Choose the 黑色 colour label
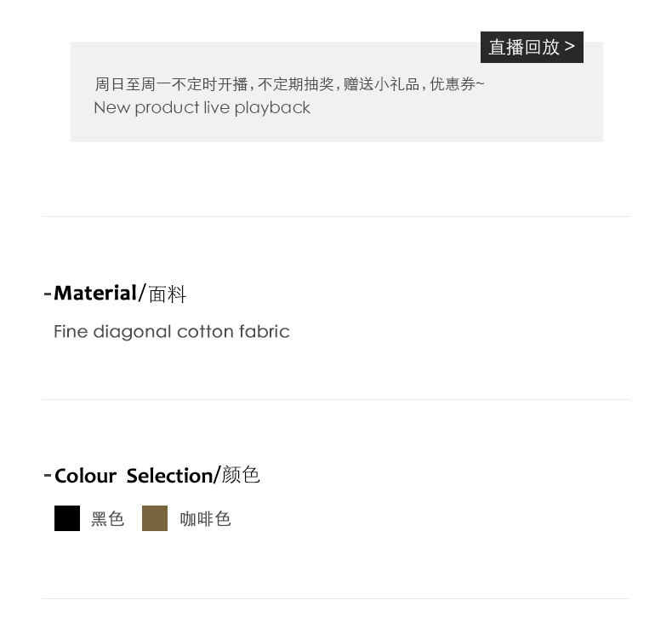The width and height of the screenshot is (672, 623). [x=108, y=519]
